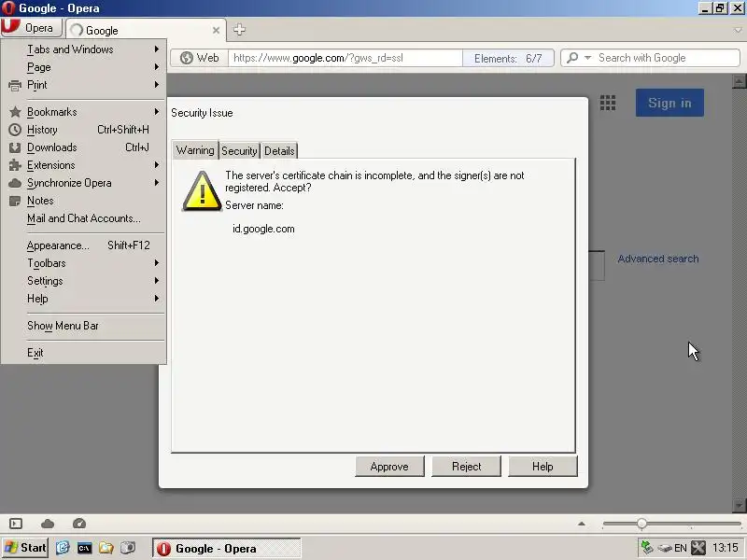
Task: Expand the Print submenu arrow
Action: (x=156, y=85)
